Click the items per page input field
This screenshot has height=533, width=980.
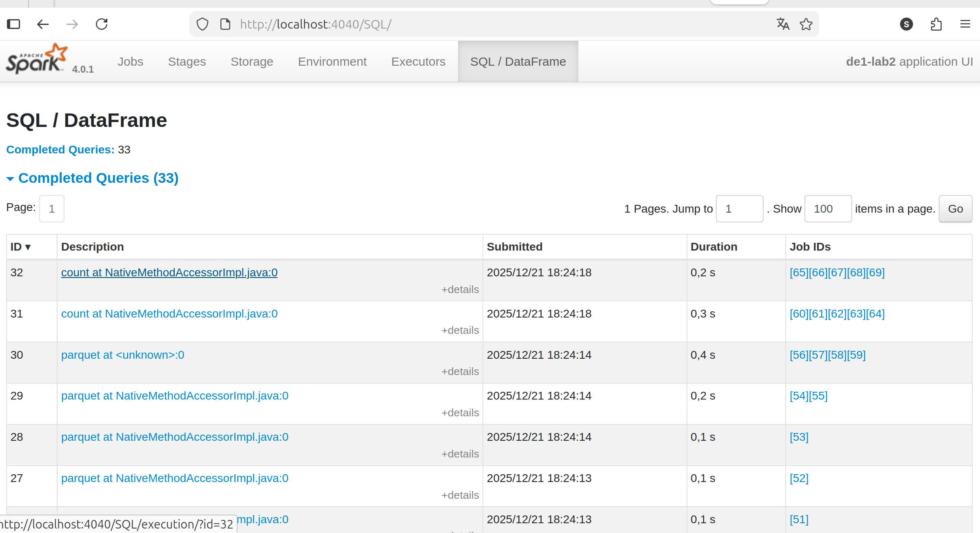828,209
